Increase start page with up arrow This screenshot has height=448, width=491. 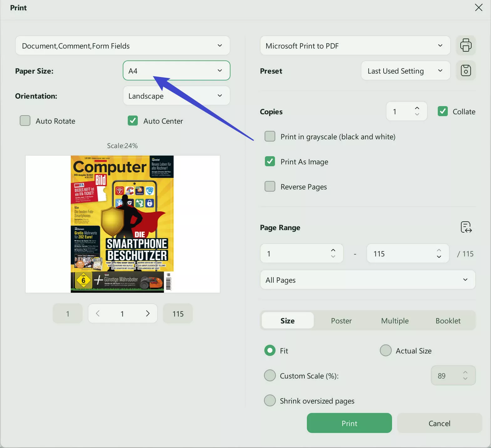pos(333,250)
